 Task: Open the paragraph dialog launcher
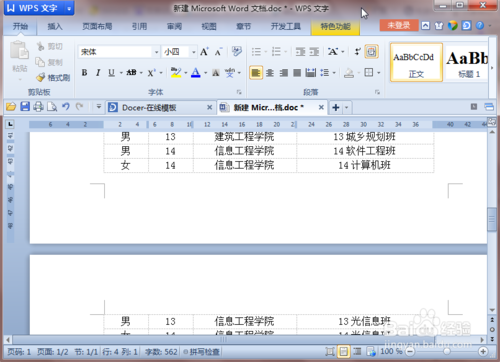pos(377,92)
